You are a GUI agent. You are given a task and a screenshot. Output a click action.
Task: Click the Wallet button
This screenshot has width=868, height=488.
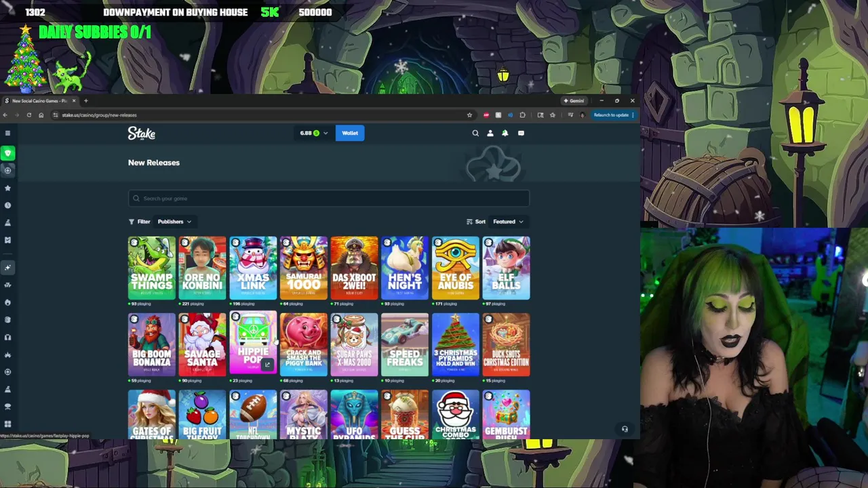(350, 134)
